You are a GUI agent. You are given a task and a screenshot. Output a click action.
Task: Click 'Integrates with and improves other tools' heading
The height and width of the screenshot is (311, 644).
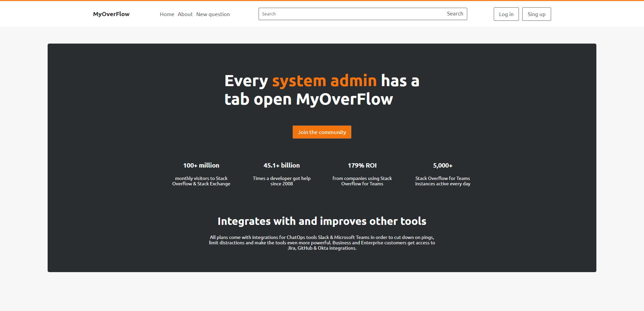point(322,221)
